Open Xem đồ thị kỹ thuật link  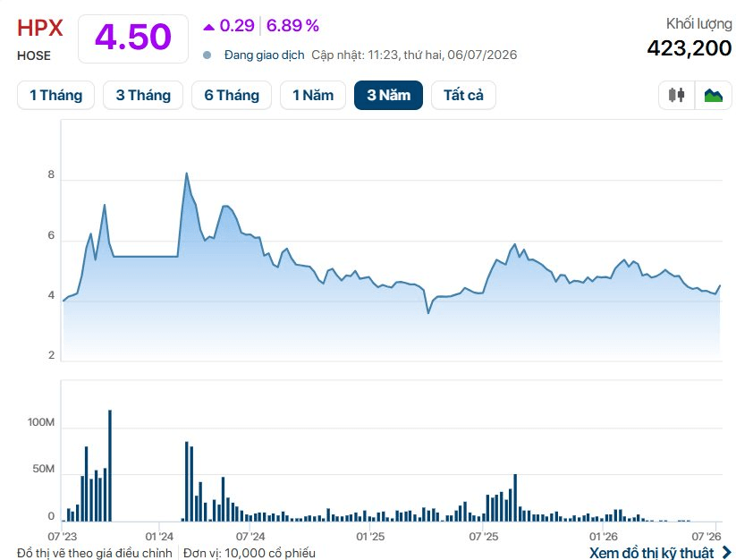point(652,553)
